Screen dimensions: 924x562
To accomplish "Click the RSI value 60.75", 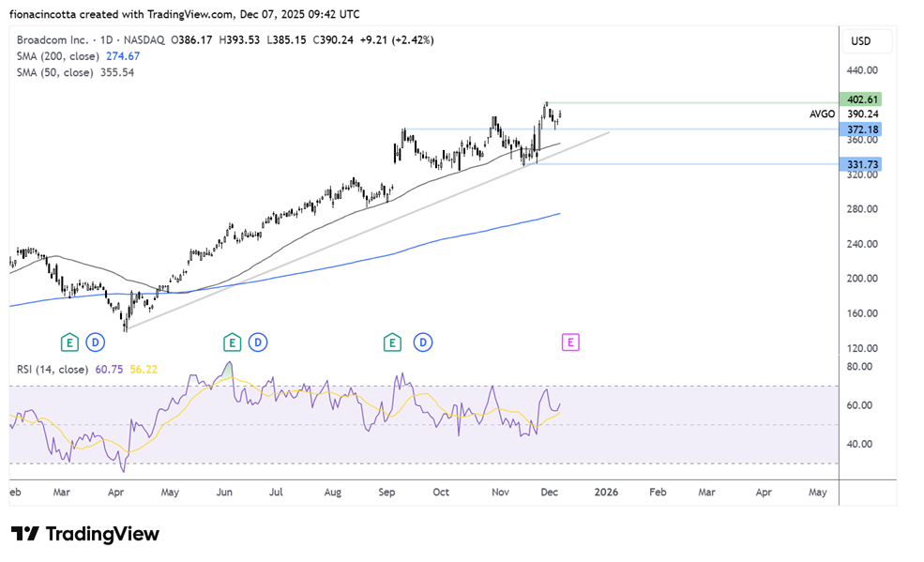I will click(109, 370).
